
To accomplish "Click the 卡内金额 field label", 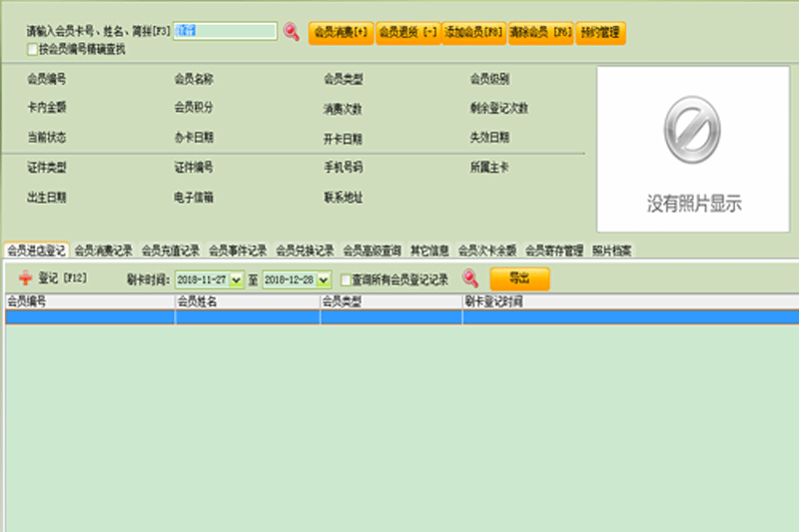I will click(x=47, y=108).
